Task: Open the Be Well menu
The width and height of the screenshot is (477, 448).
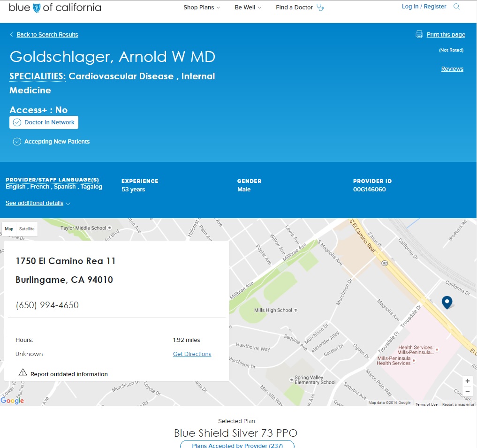Action: point(248,8)
